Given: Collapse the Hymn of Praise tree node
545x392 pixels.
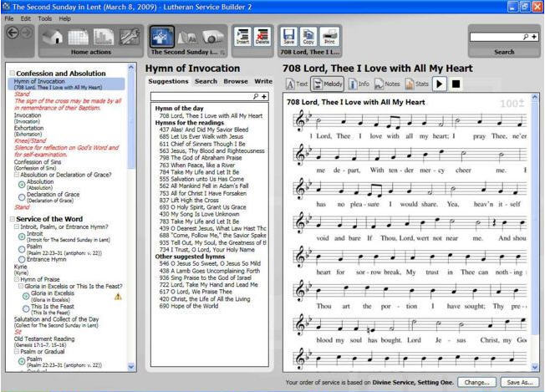Looking at the screenshot, I should click(x=17, y=277).
